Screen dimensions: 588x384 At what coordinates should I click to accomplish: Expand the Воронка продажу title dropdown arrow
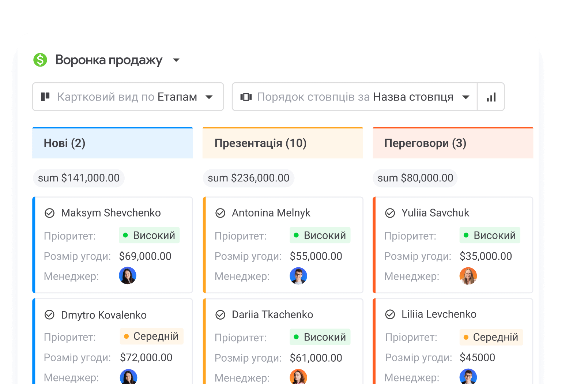[176, 60]
